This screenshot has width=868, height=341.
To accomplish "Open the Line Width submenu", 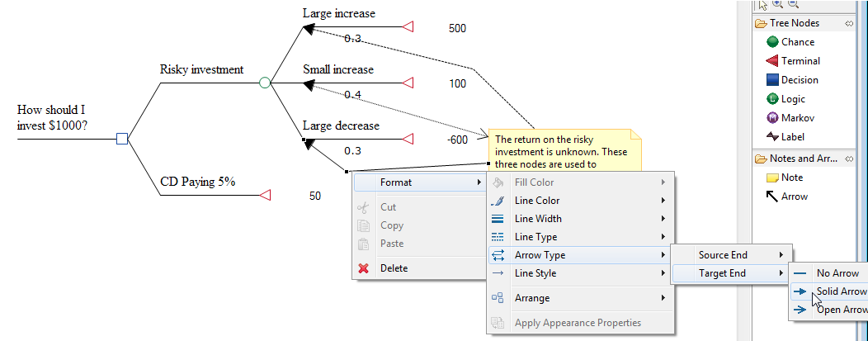I will pyautogui.click(x=538, y=219).
